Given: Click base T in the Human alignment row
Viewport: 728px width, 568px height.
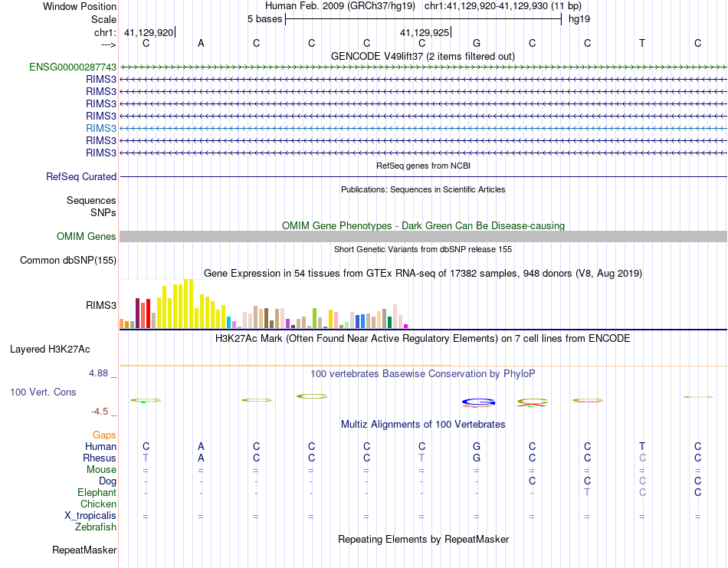Looking at the screenshot, I should (642, 446).
